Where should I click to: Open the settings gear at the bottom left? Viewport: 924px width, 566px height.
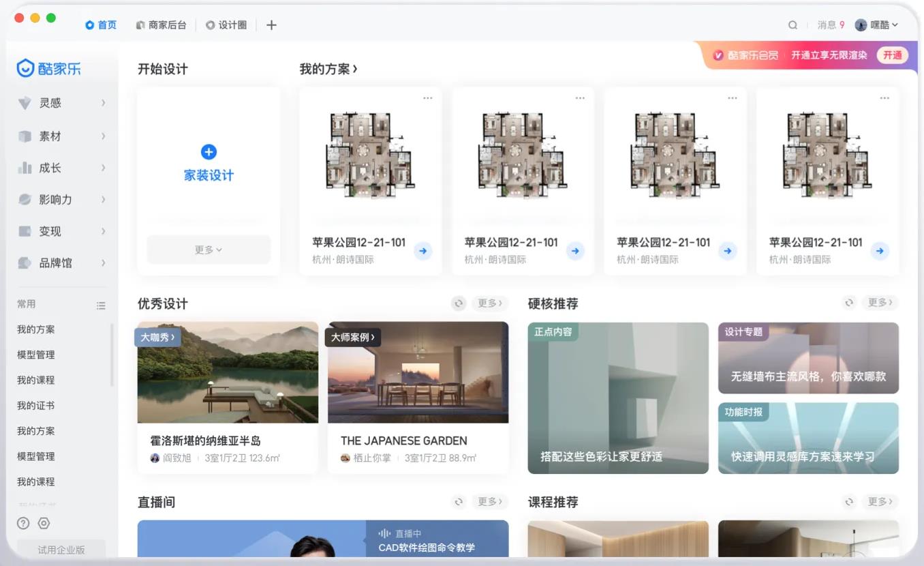coord(44,523)
